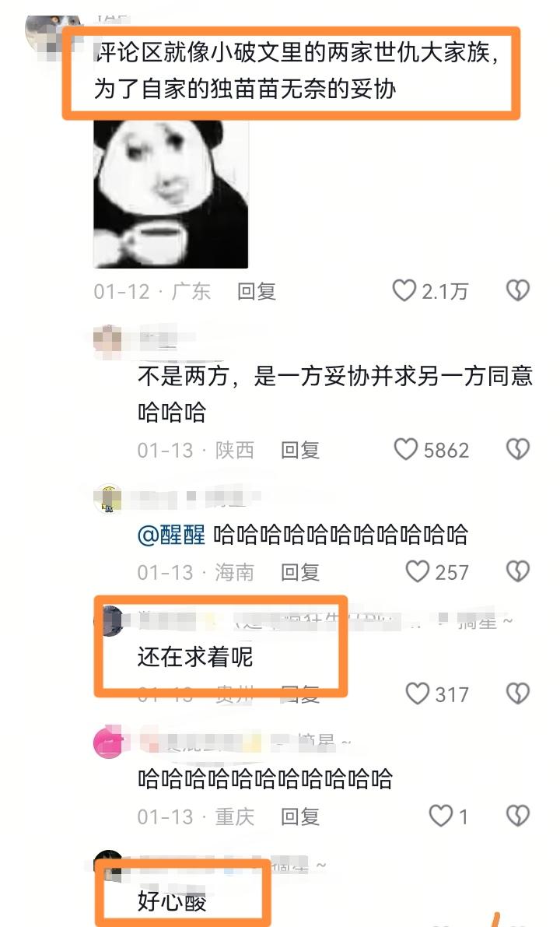Reply to the 01-13 Hainan comment

click(x=300, y=572)
